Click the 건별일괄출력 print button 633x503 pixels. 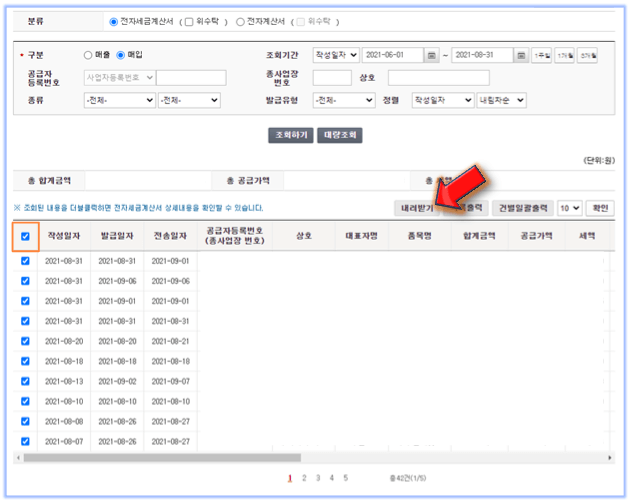(523, 208)
